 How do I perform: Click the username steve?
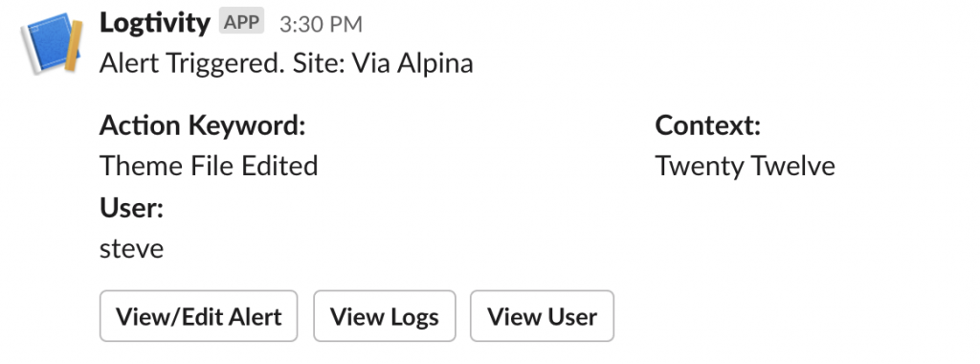pyautogui.click(x=131, y=249)
